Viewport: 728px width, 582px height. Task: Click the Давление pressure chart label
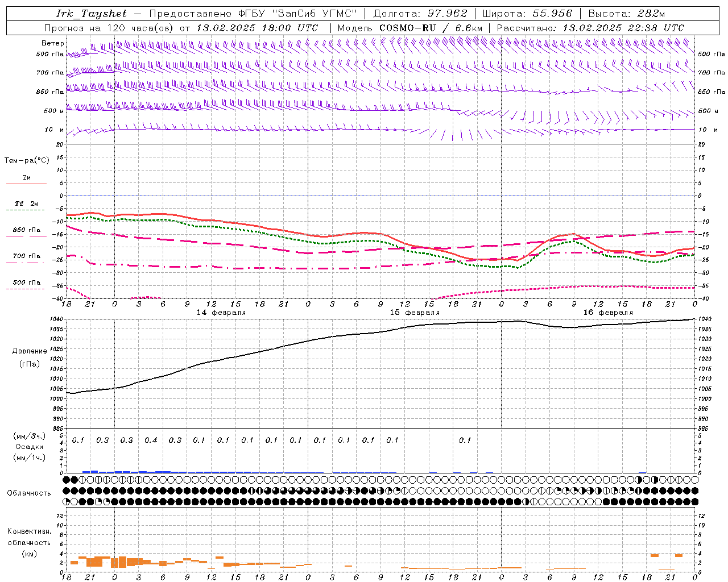point(30,351)
